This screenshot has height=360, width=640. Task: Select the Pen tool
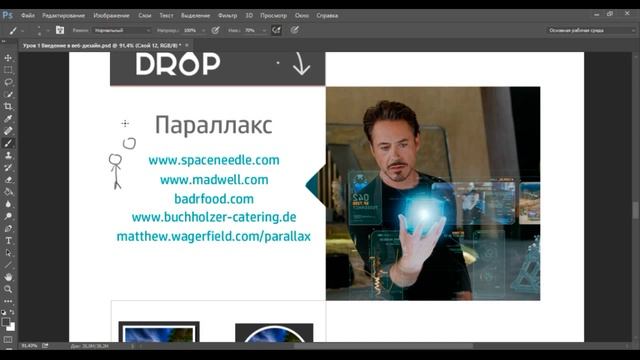(x=8, y=229)
